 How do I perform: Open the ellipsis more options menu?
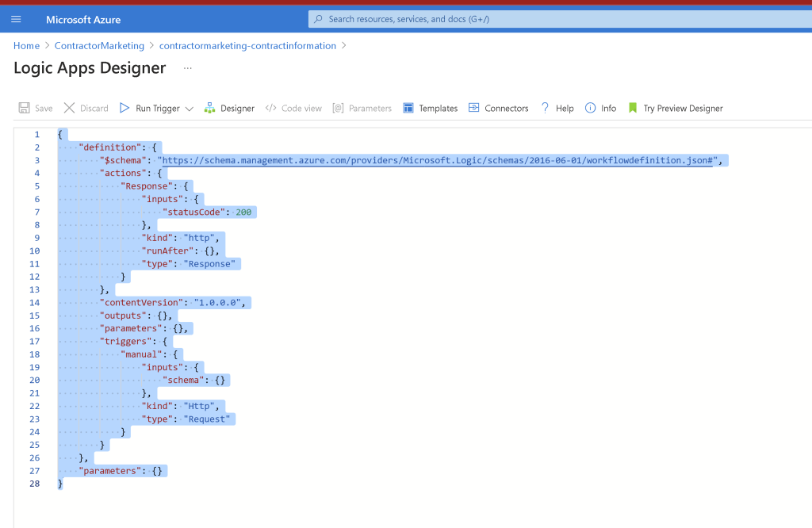pos(187,68)
